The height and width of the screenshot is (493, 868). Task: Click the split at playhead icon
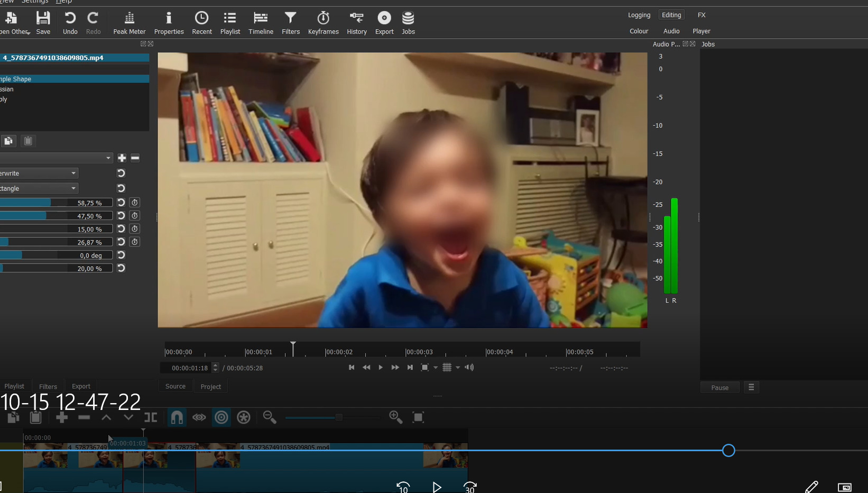click(x=151, y=417)
